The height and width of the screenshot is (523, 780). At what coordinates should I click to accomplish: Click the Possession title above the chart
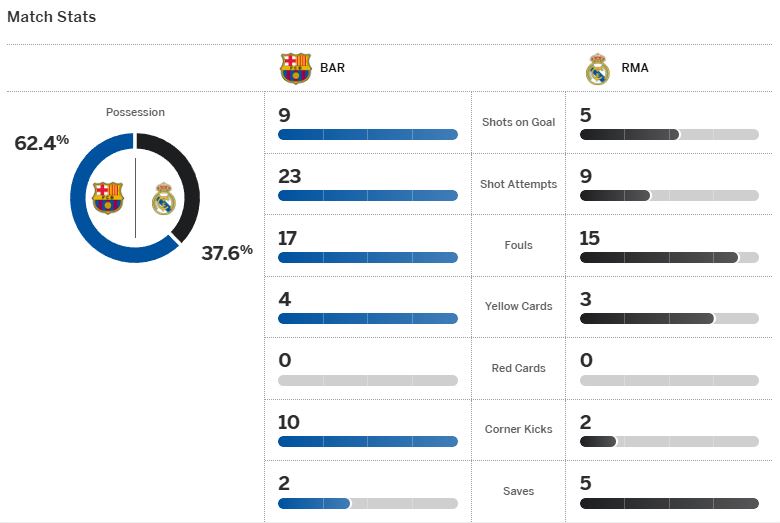(135, 112)
